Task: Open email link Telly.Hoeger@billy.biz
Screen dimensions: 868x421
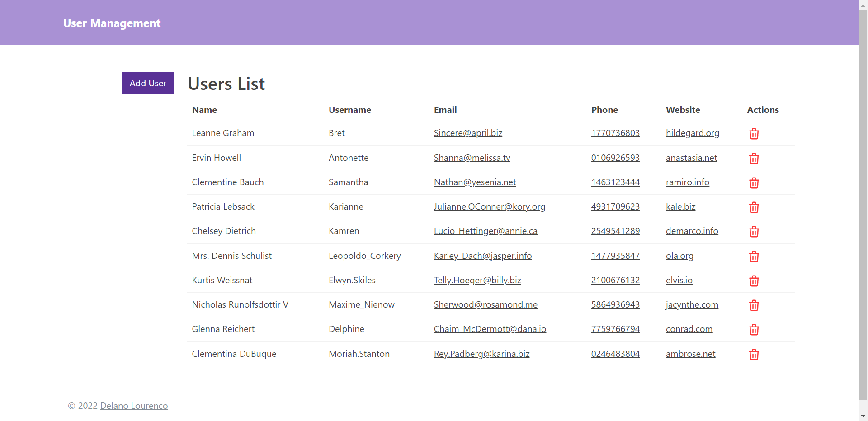Action: pyautogui.click(x=477, y=280)
